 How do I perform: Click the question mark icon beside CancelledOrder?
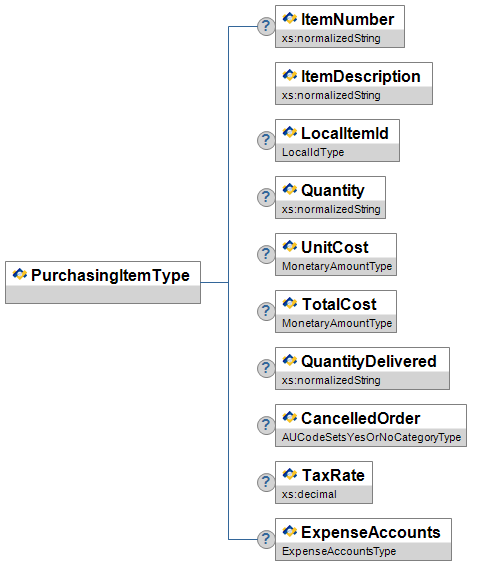(x=266, y=425)
